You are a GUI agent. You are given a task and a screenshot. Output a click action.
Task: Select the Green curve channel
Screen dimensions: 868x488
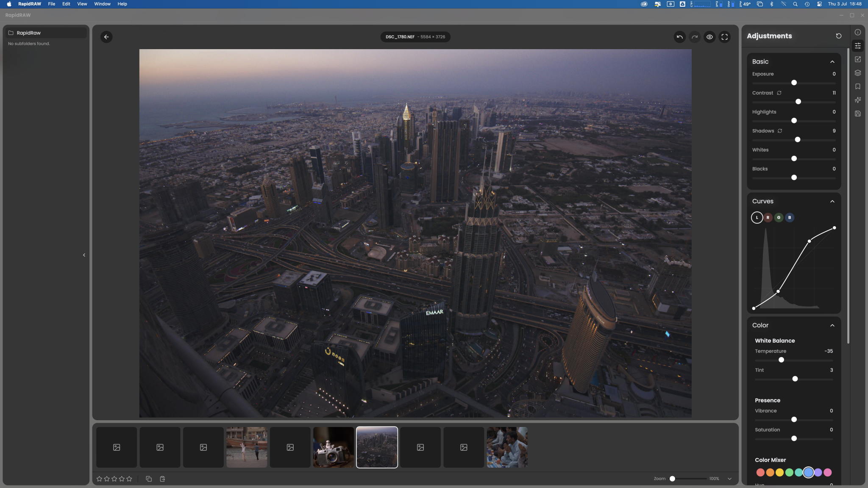(x=779, y=217)
